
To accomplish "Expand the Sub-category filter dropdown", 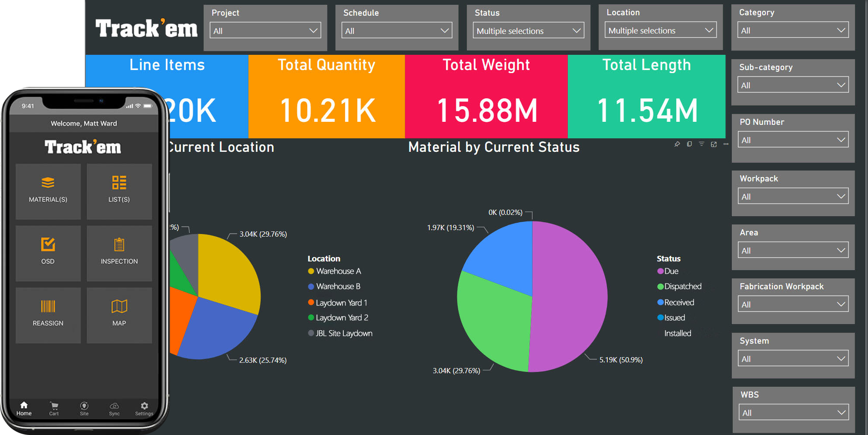I will 793,85.
